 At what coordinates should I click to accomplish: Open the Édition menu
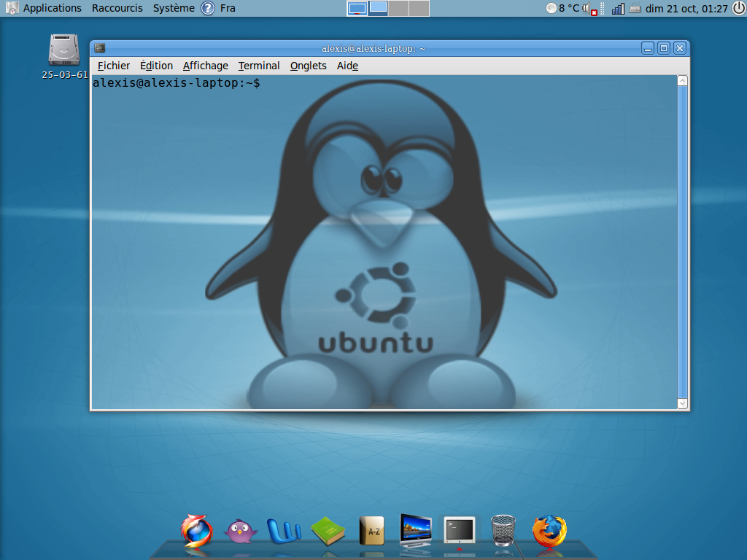click(x=156, y=66)
